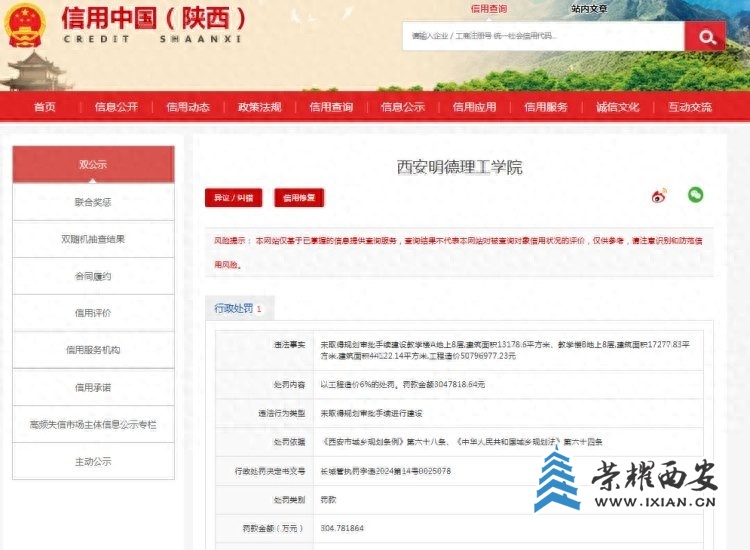Switch to 站内文章 search tab
This screenshot has width=750, height=550.
[589, 9]
